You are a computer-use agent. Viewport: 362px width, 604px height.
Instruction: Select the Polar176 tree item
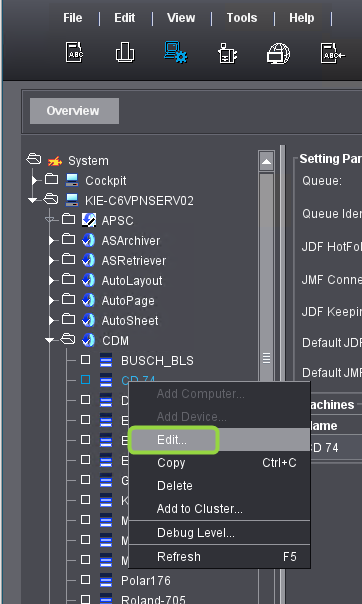[146, 581]
